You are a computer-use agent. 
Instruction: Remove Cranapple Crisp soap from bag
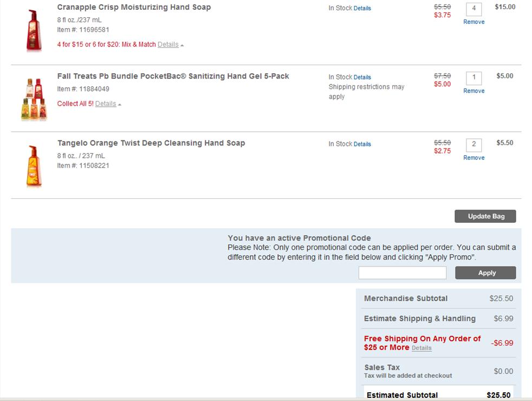[474, 22]
